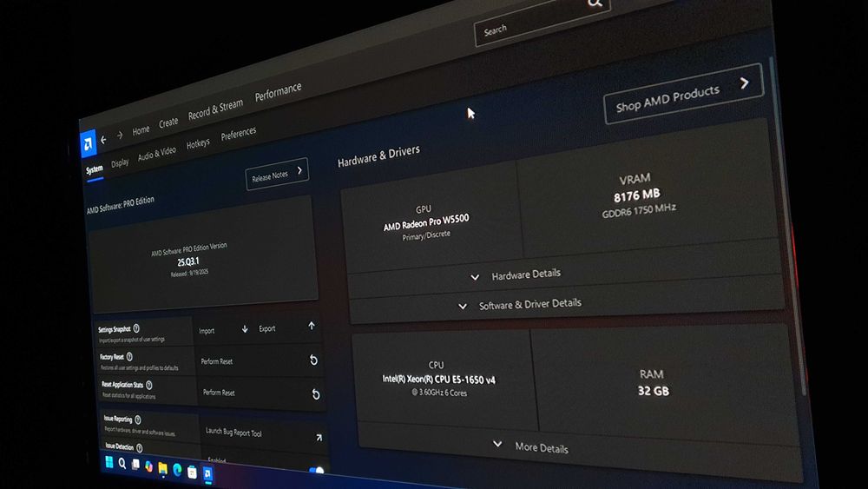Launch Copilot from the taskbar
Screen dimensions: 868x489
(148, 466)
